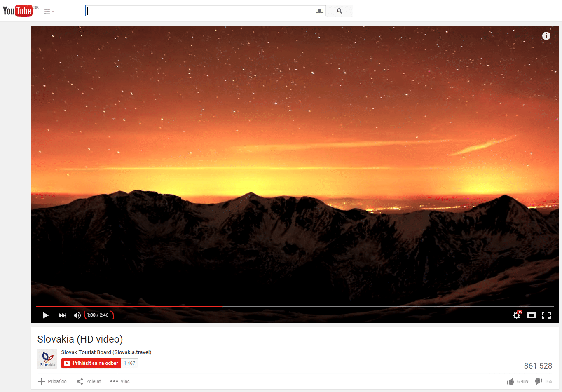The height and width of the screenshot is (392, 562).
Task: Enter full screen mode
Action: pyautogui.click(x=546, y=315)
